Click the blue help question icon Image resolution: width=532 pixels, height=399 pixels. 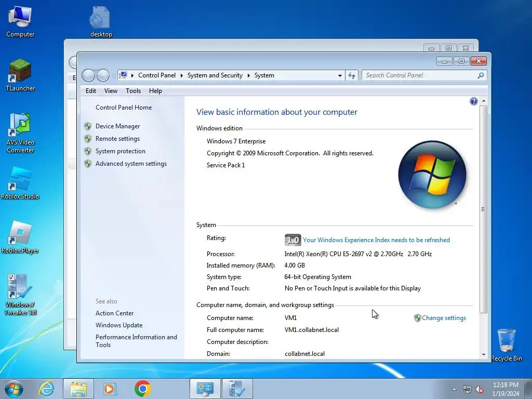pos(474,101)
